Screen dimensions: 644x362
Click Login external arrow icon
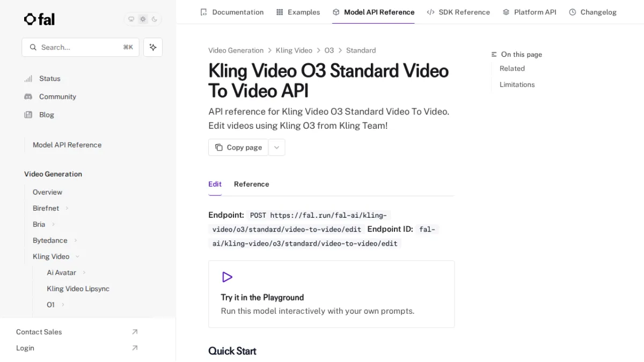pyautogui.click(x=135, y=348)
